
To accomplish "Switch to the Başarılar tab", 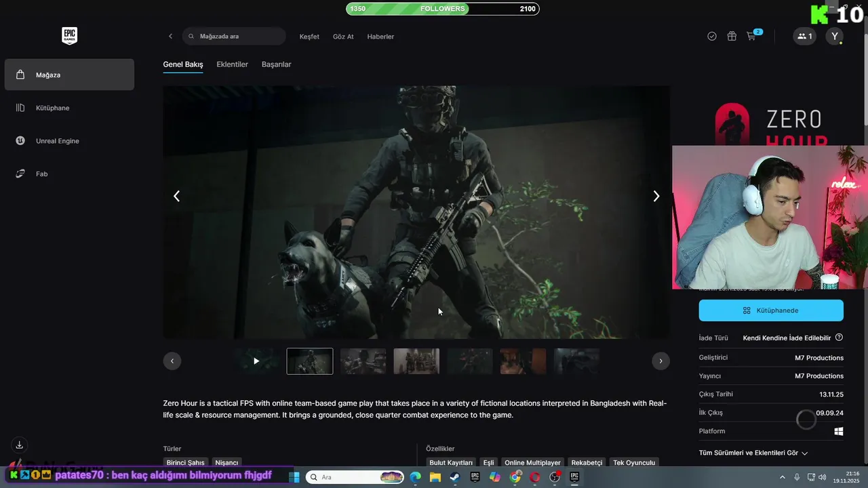I will [276, 64].
